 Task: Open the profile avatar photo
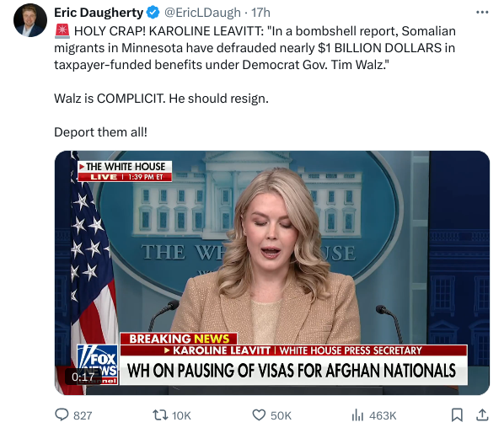click(29, 20)
